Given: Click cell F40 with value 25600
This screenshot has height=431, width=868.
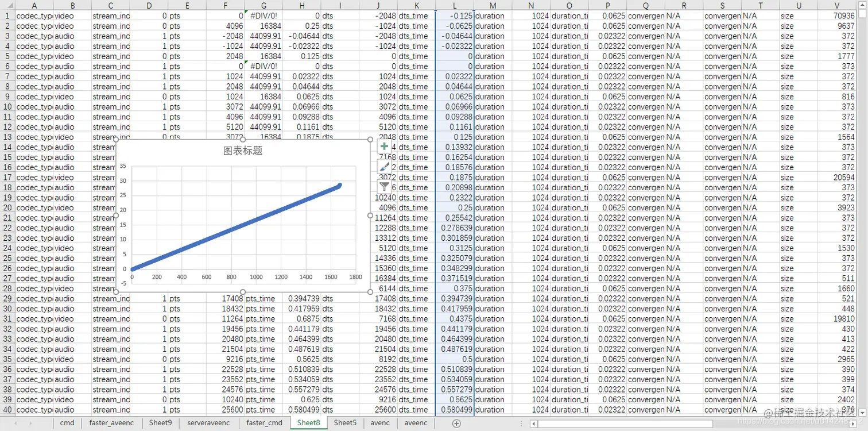Looking at the screenshot, I should [x=225, y=410].
